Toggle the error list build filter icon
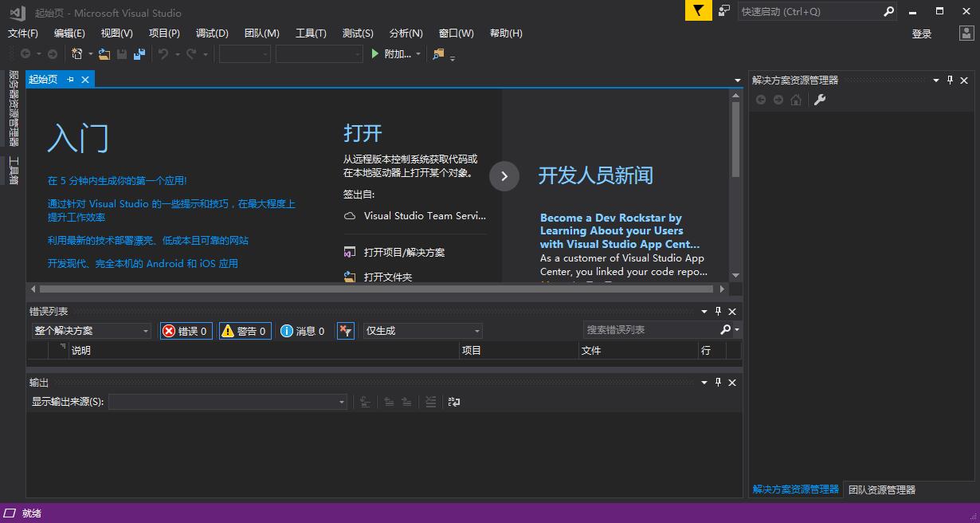 point(345,331)
